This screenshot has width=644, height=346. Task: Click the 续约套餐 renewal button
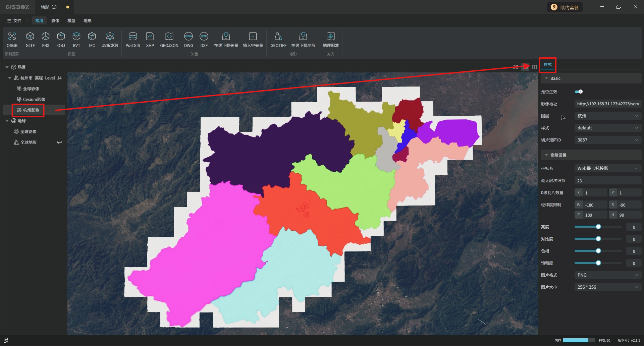[x=565, y=7]
